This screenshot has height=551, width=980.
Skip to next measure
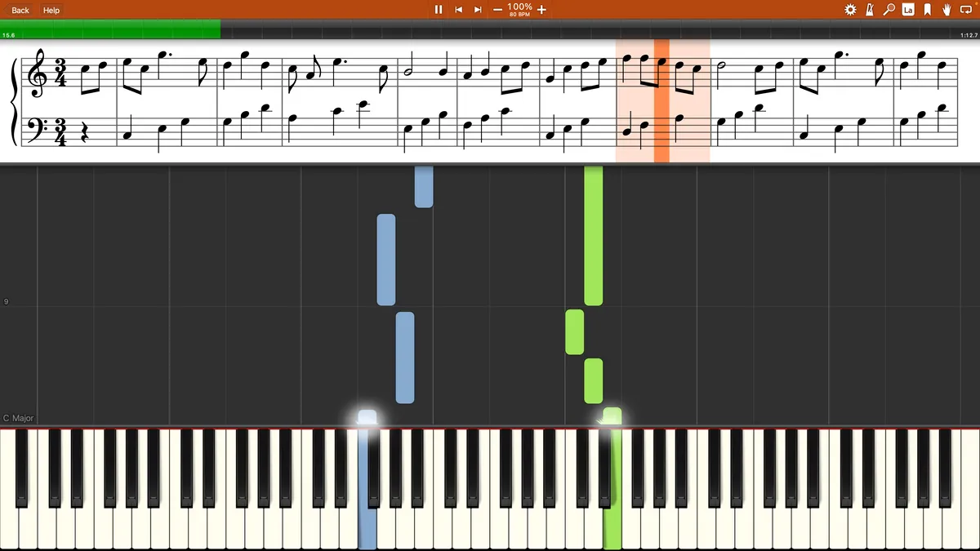pyautogui.click(x=479, y=10)
